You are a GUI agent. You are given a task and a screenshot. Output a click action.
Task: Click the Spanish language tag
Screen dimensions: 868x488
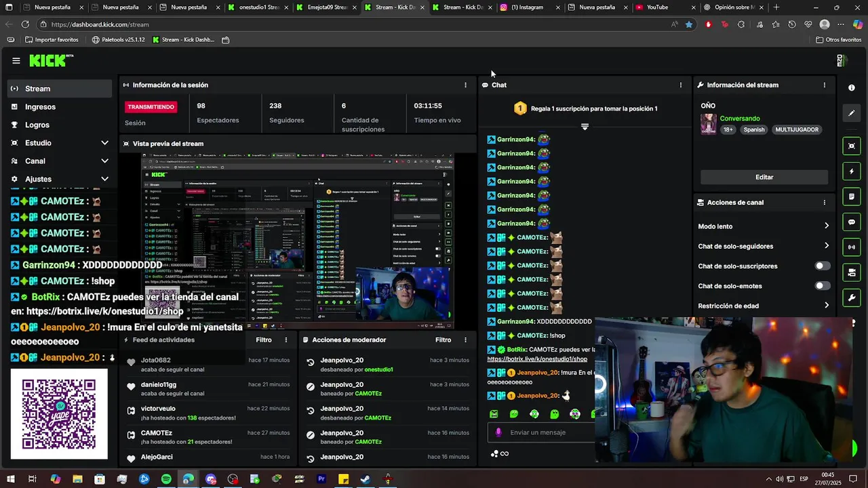click(753, 129)
